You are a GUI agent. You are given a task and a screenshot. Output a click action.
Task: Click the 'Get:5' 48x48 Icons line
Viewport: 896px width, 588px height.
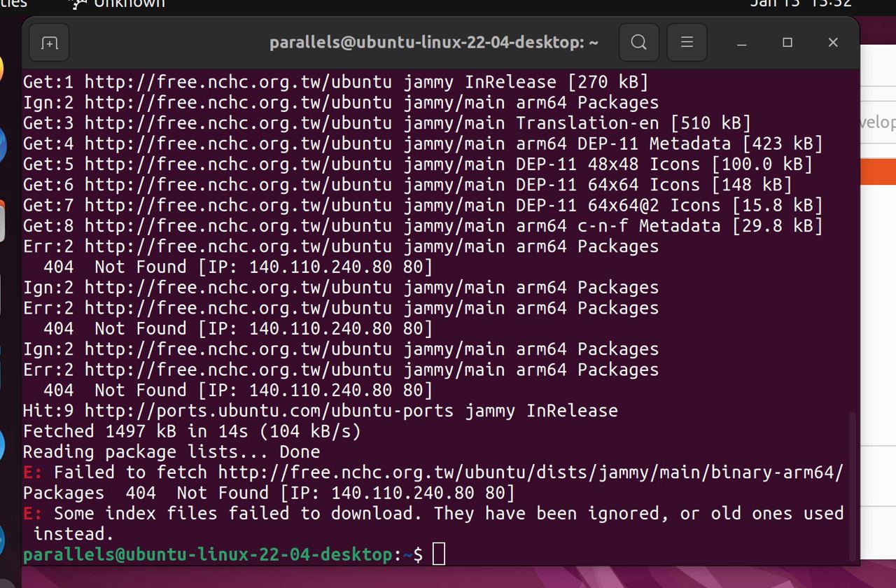click(418, 164)
